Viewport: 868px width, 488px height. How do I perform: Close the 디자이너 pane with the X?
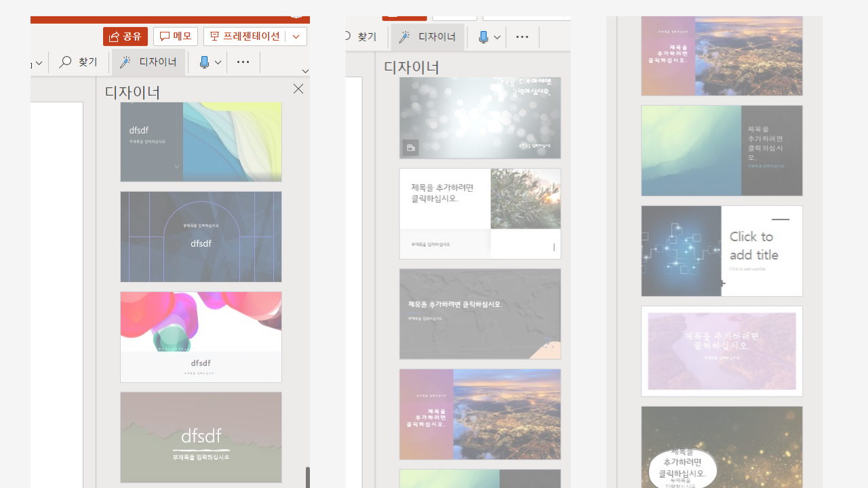point(298,89)
